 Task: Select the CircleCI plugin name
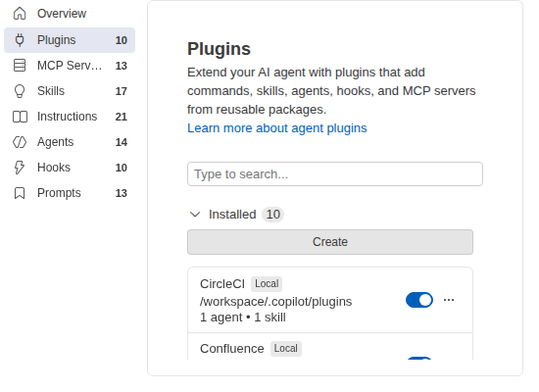(222, 284)
